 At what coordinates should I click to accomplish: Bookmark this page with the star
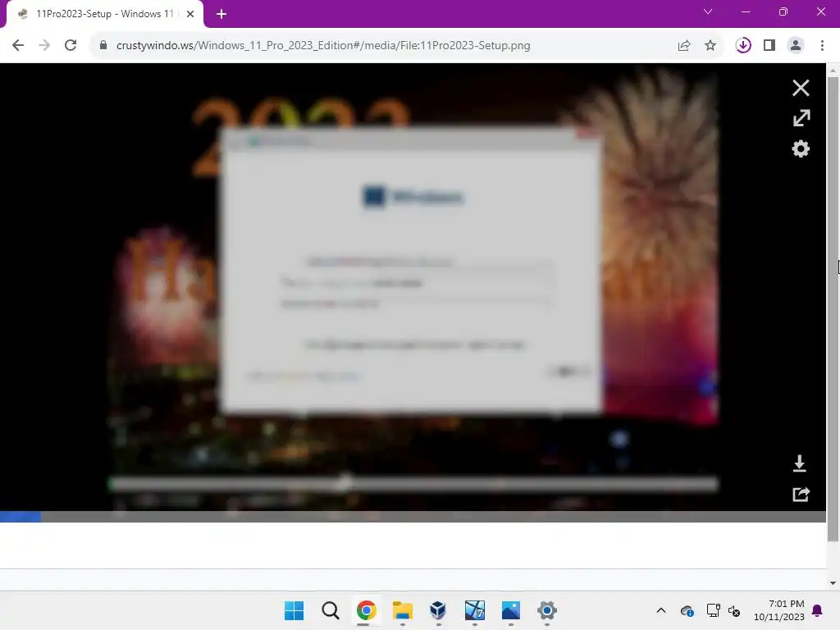710,46
